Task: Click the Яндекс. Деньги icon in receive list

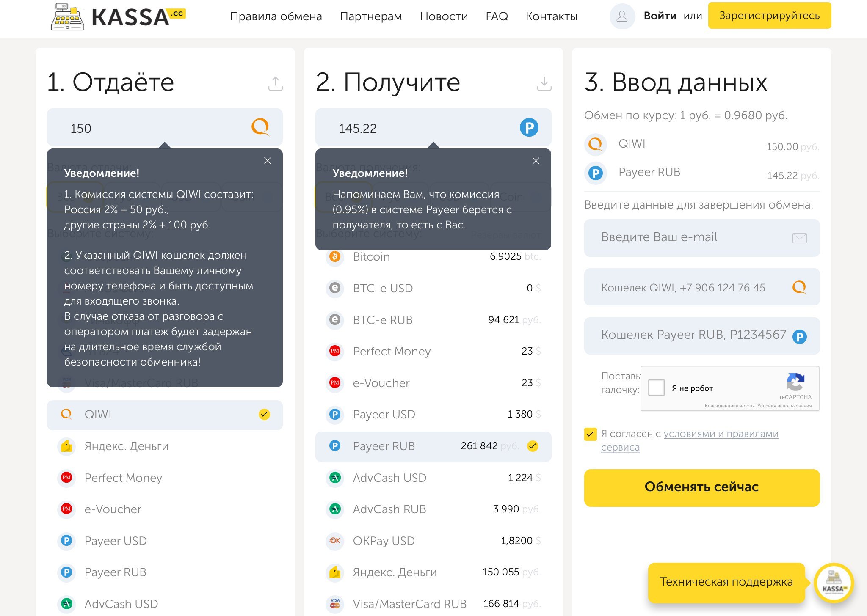Action: 335,572
